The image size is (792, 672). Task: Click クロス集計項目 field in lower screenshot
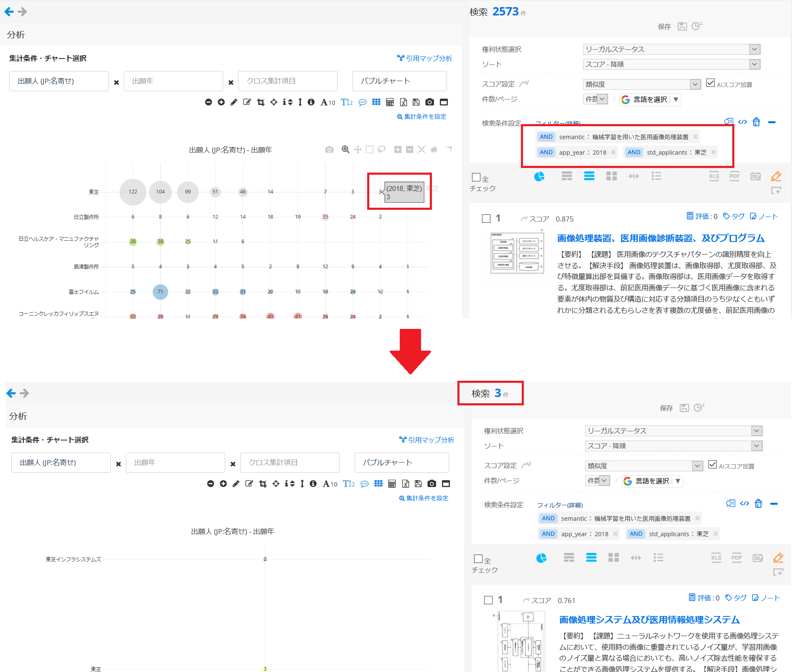(x=290, y=463)
